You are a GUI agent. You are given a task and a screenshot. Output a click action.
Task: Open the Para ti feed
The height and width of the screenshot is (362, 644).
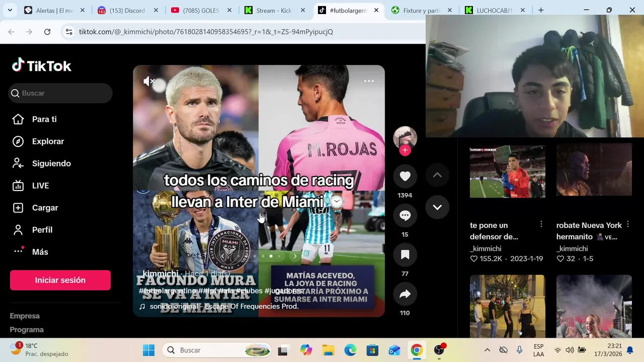[x=44, y=119]
